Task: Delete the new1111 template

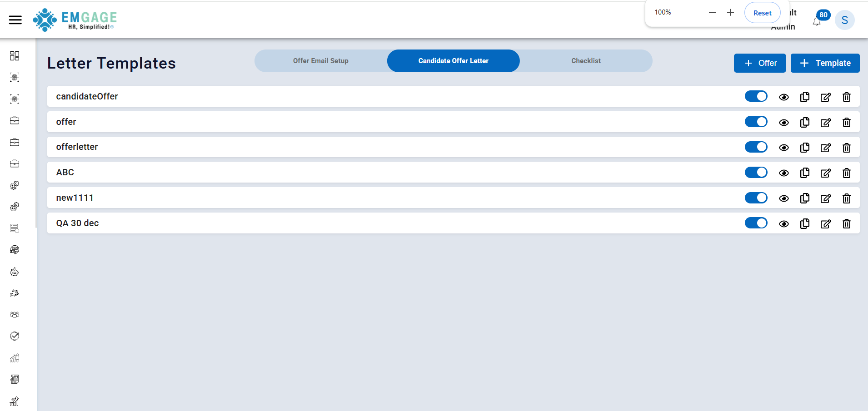Action: click(x=846, y=198)
